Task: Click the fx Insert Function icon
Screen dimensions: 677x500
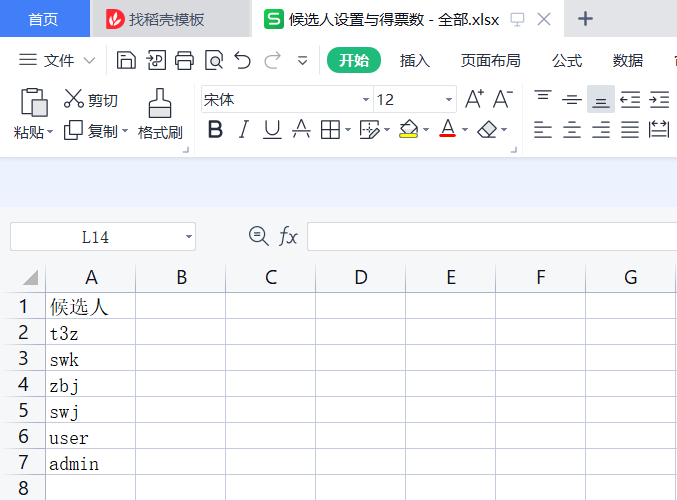Action: (288, 236)
